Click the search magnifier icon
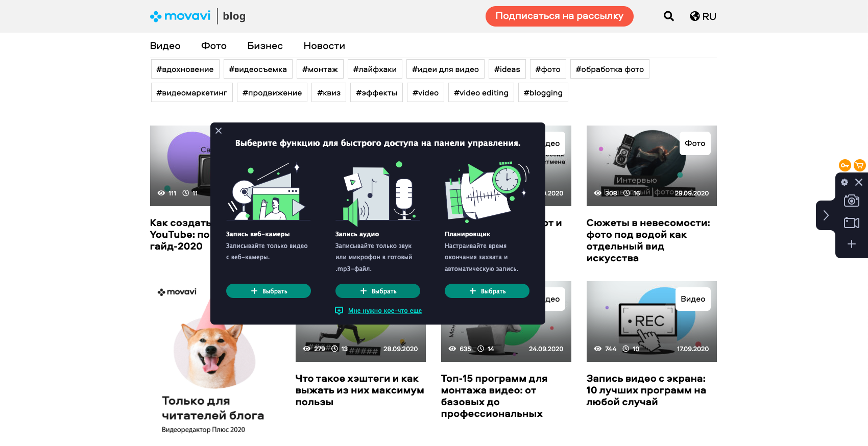 pos(668,16)
